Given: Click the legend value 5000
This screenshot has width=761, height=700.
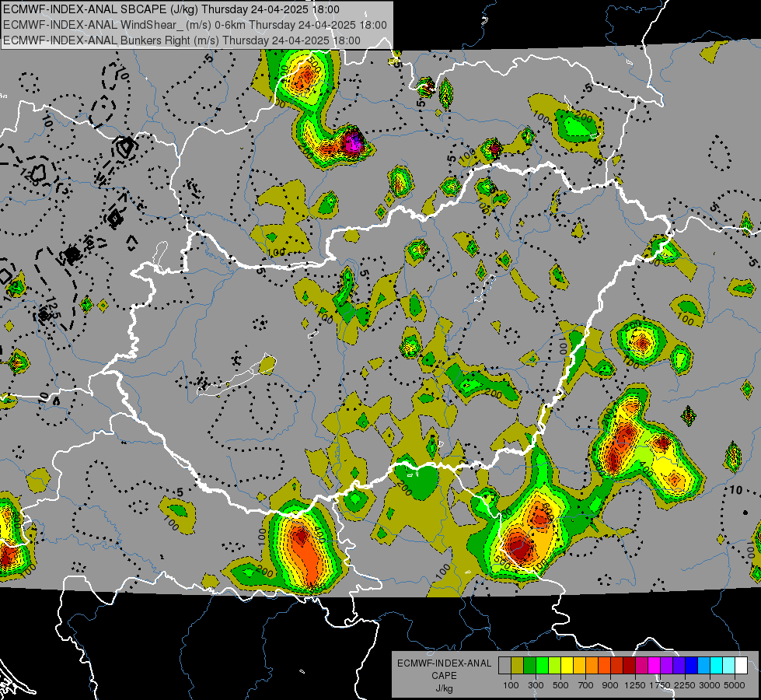Looking at the screenshot, I should point(735,685).
